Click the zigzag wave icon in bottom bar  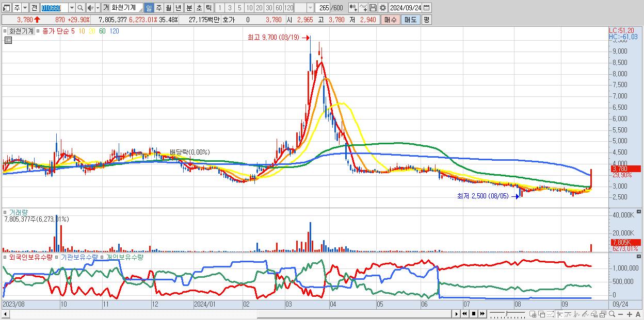pos(577,314)
